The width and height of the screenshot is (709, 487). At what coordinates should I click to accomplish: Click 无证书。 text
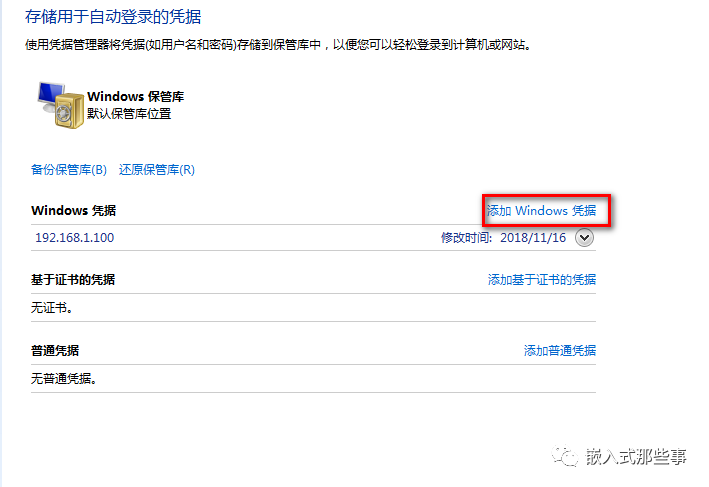52,308
